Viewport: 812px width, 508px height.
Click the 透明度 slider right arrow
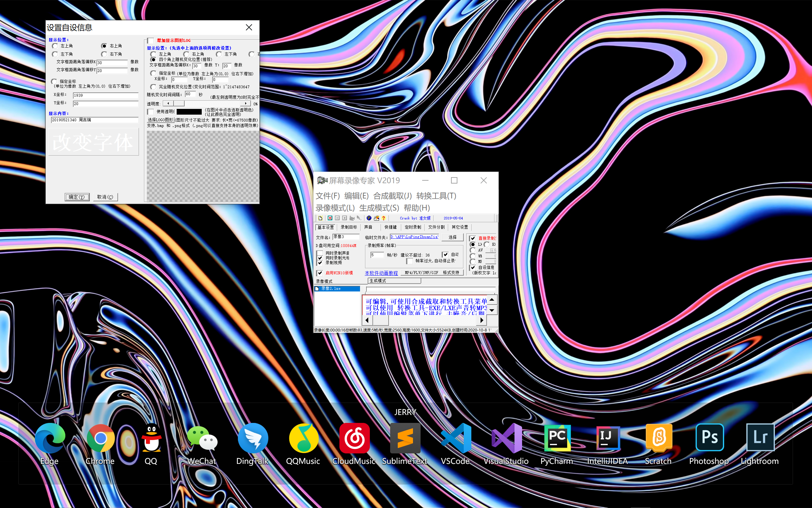coord(246,104)
